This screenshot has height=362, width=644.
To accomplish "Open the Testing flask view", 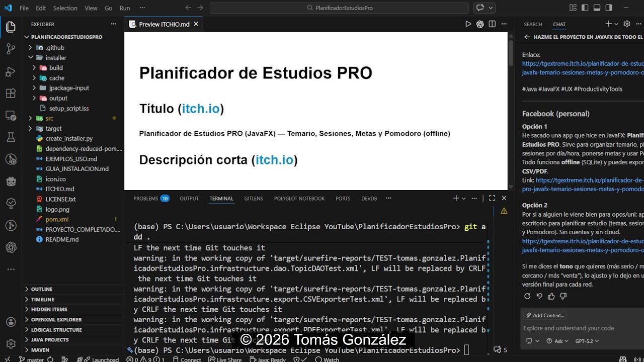I will click(x=11, y=137).
